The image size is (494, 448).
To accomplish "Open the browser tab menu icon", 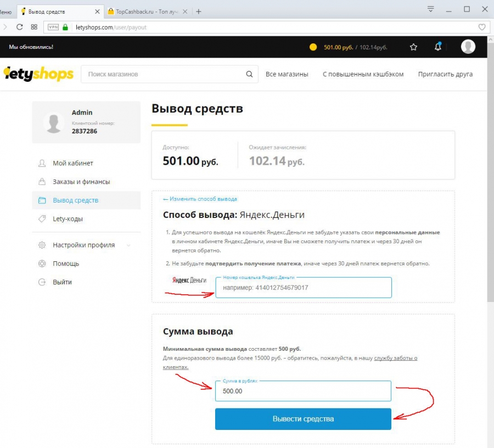I will pos(430,9).
